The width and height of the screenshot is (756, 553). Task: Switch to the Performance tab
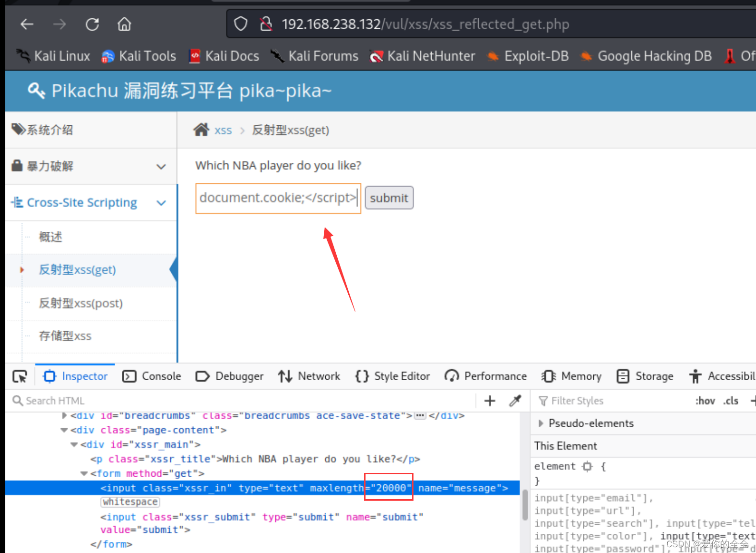(x=485, y=376)
